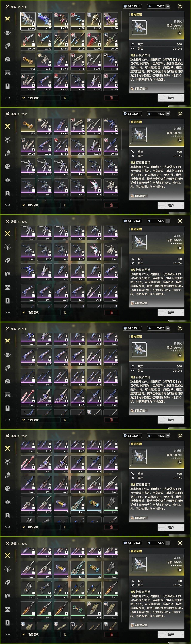Click the red trash bin icon in topmost panel
The height and width of the screenshot is (644, 191).
pyautogui.click(x=111, y=98)
